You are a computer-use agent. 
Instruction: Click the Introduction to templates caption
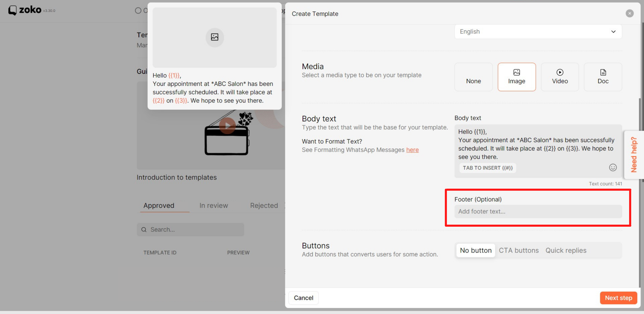(x=177, y=177)
